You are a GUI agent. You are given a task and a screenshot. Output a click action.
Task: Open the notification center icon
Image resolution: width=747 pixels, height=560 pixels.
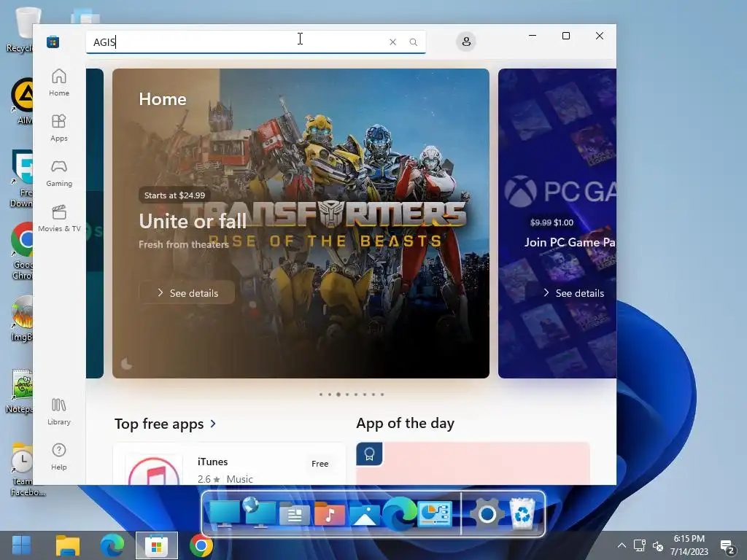pyautogui.click(x=727, y=547)
